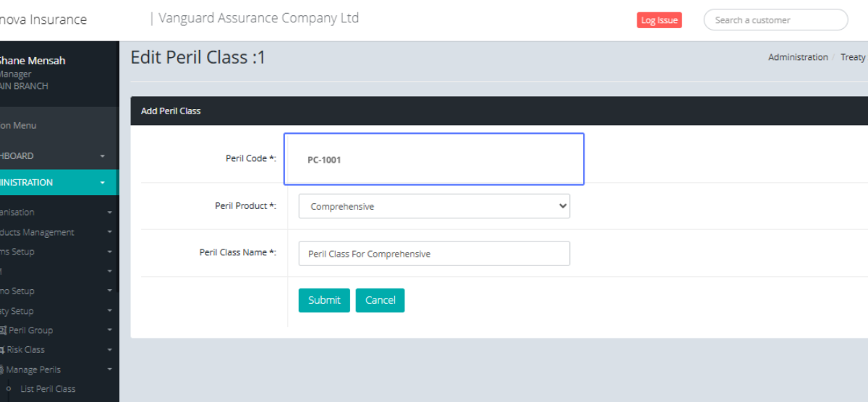Click into the Peril Class Name field
This screenshot has width=868, height=402.
tap(434, 254)
